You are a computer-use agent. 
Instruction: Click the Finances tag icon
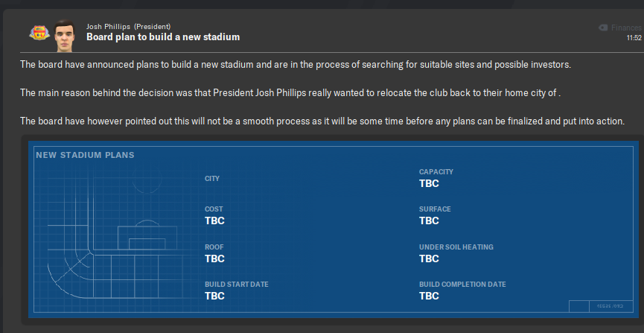pyautogui.click(x=603, y=28)
